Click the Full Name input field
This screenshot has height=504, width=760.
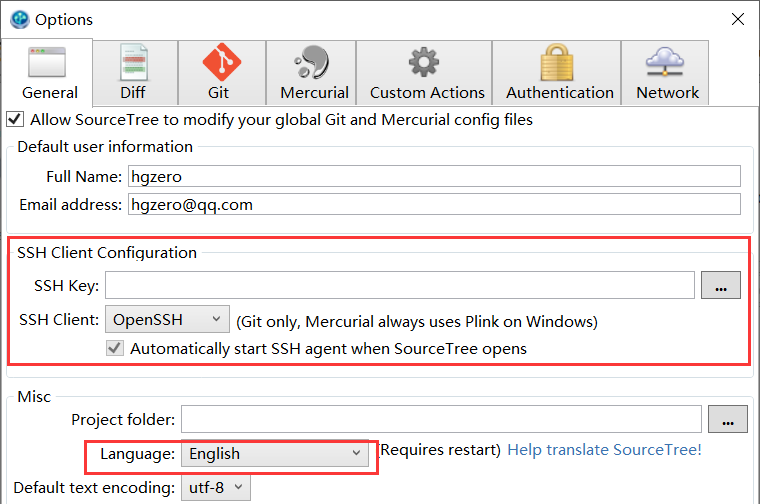pyautogui.click(x=434, y=176)
